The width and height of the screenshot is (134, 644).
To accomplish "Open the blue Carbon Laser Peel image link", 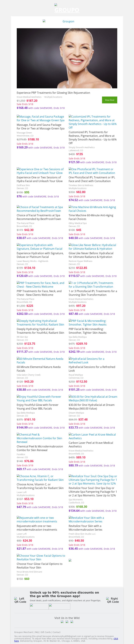I will click(x=92, y=436).
